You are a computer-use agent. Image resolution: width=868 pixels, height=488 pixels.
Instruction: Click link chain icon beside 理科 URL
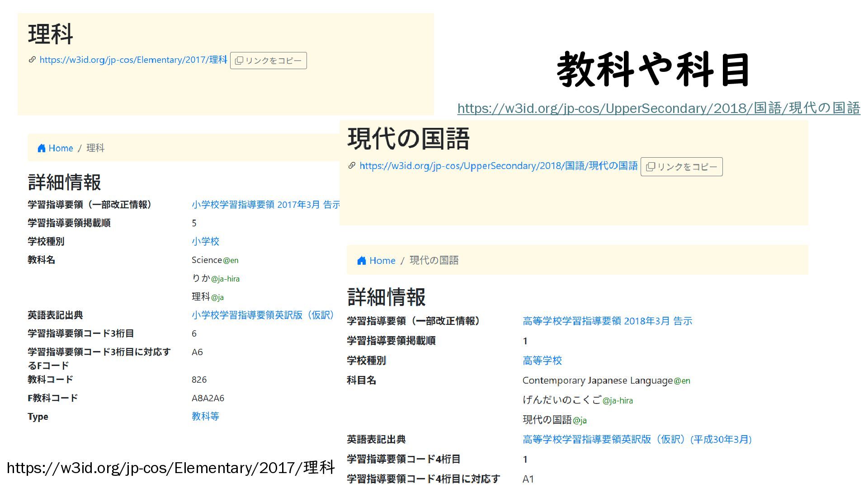click(x=32, y=60)
